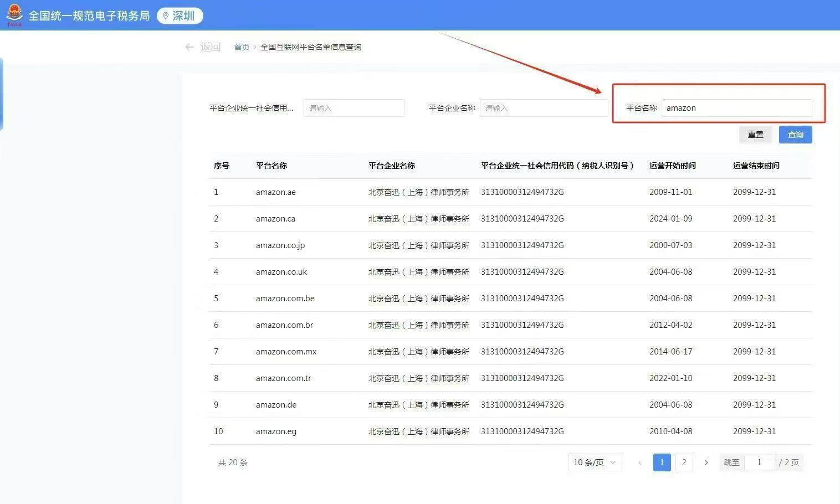Click the 运营开始时间 column header

[x=673, y=166]
